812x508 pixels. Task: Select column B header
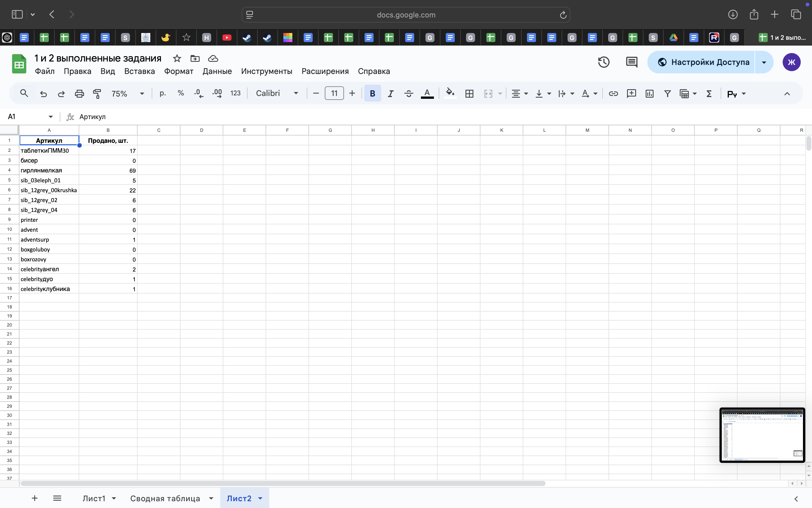[108, 130]
